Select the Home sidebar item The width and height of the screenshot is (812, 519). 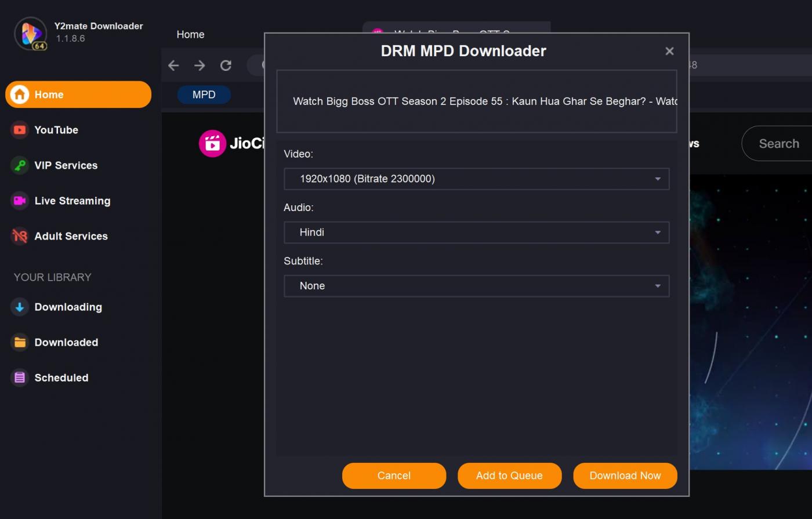tap(78, 95)
